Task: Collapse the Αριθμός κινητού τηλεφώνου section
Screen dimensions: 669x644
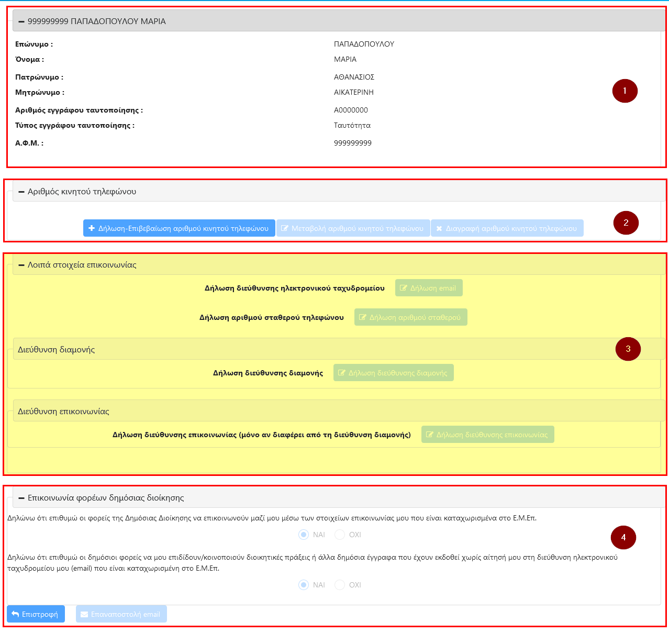Action: click(x=21, y=192)
